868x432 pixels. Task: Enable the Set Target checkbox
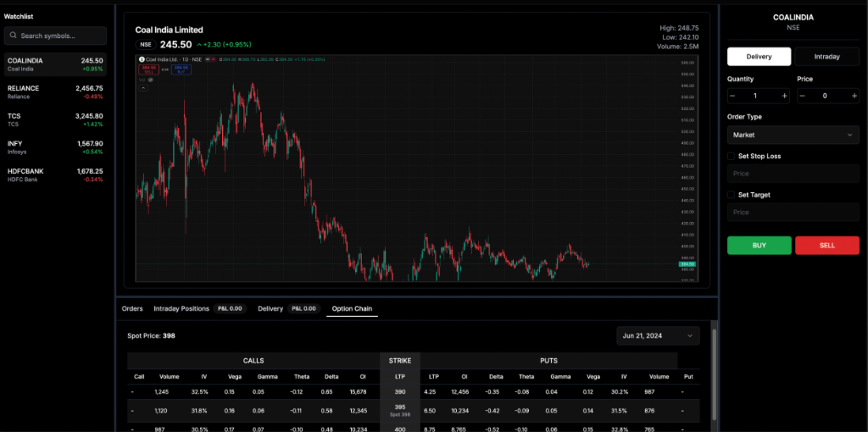pyautogui.click(x=731, y=195)
